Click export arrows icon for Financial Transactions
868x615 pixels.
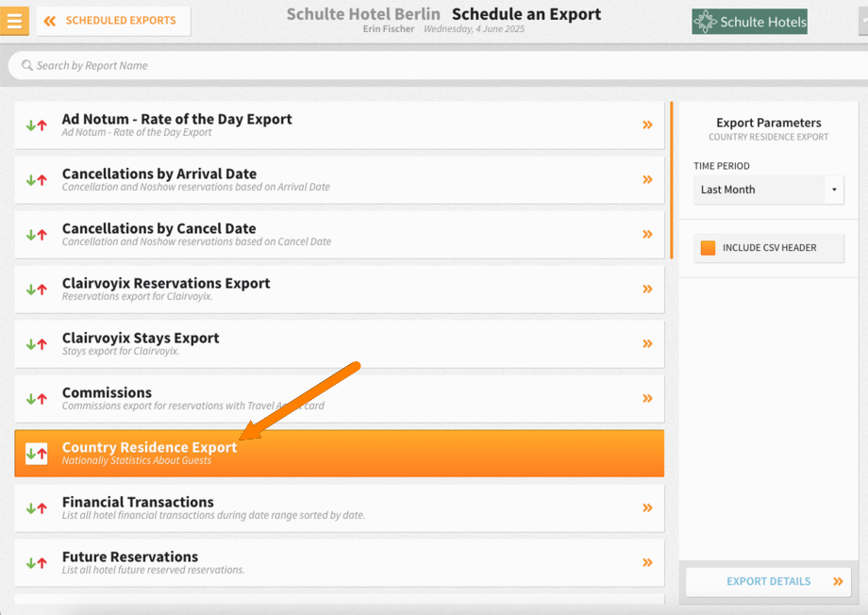(x=37, y=508)
